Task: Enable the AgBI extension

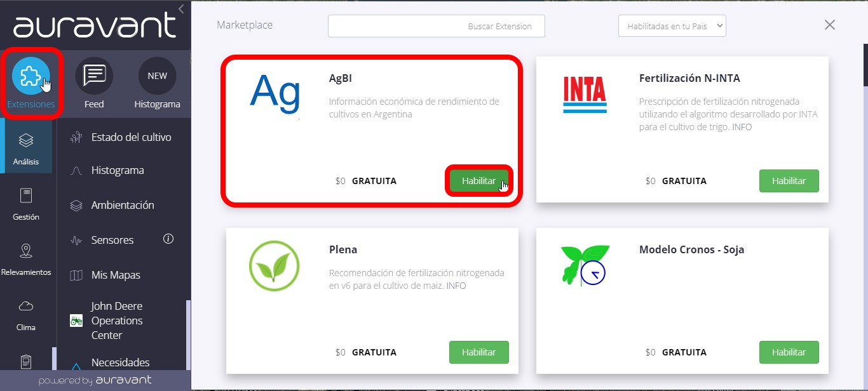Action: (479, 181)
